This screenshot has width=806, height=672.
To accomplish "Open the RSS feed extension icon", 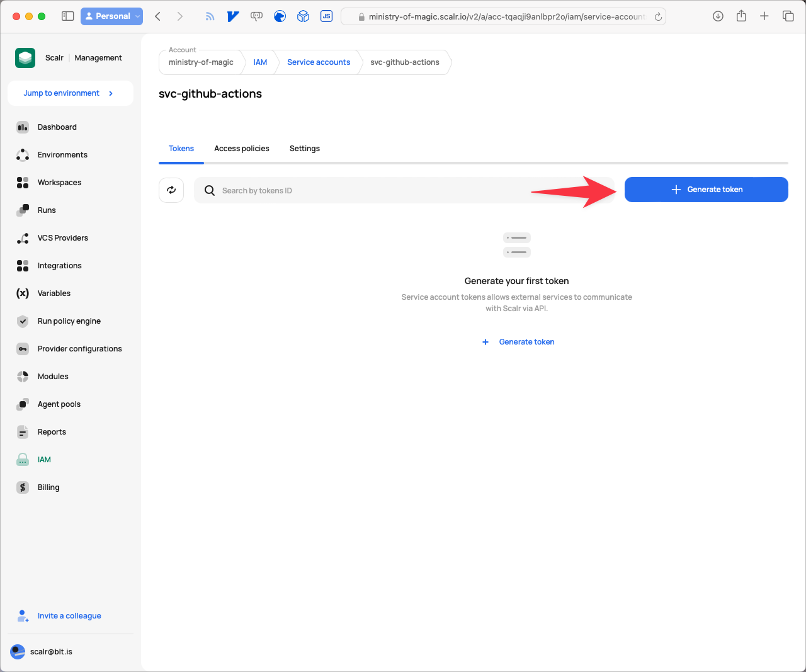I will pos(210,16).
